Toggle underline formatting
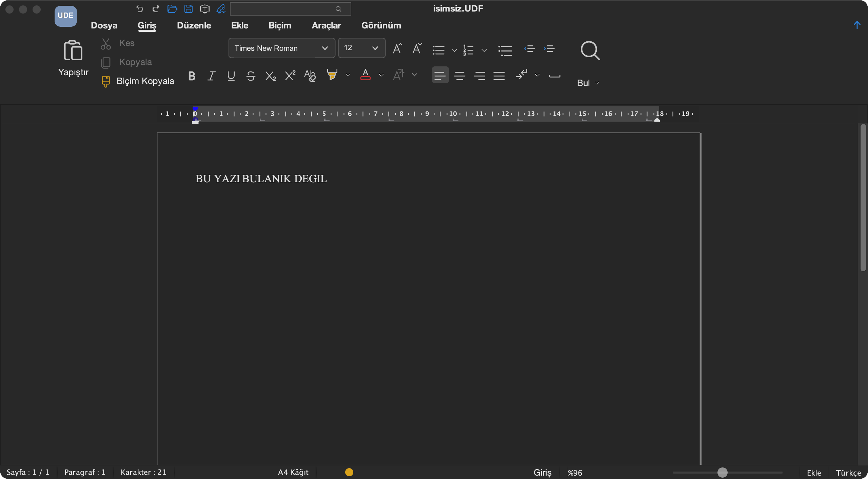The width and height of the screenshot is (868, 479). 231,76
